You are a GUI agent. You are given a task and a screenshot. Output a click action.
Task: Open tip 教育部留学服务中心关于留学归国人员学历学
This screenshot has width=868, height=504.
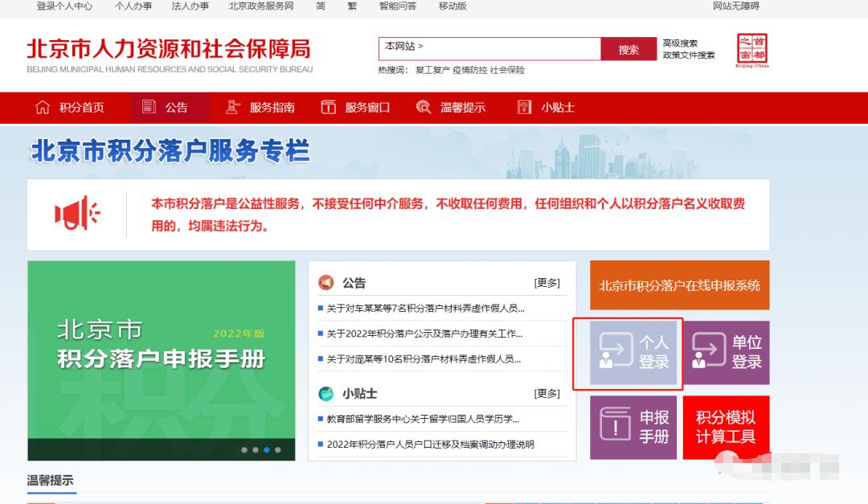pyautogui.click(x=423, y=420)
